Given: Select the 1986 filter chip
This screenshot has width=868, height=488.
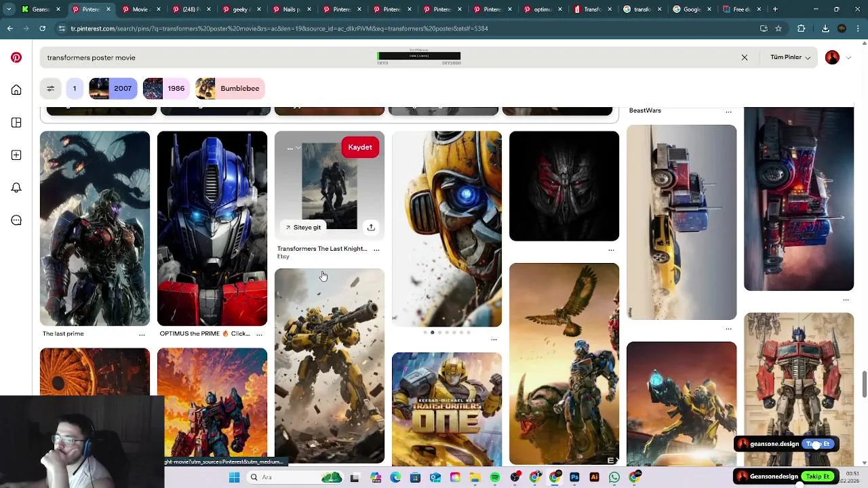Looking at the screenshot, I should [x=166, y=88].
